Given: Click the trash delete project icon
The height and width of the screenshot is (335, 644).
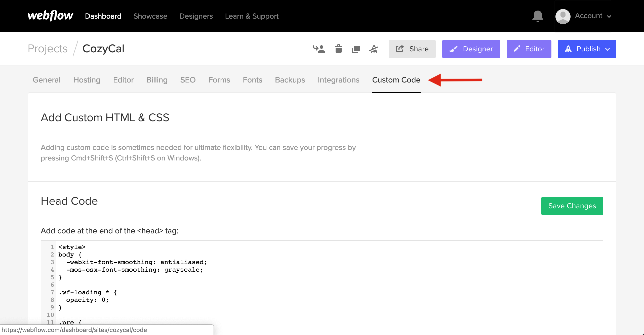Looking at the screenshot, I should (338, 49).
